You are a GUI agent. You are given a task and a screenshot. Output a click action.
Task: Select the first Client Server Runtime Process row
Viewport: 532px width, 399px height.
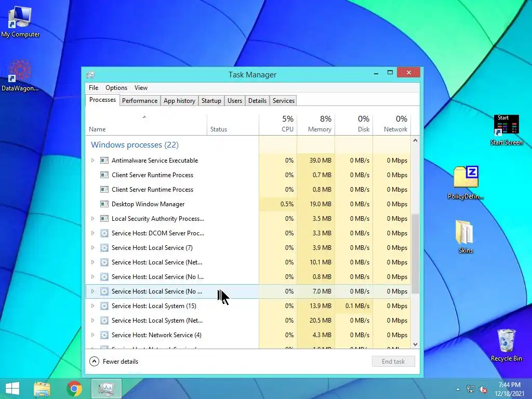tap(248, 175)
